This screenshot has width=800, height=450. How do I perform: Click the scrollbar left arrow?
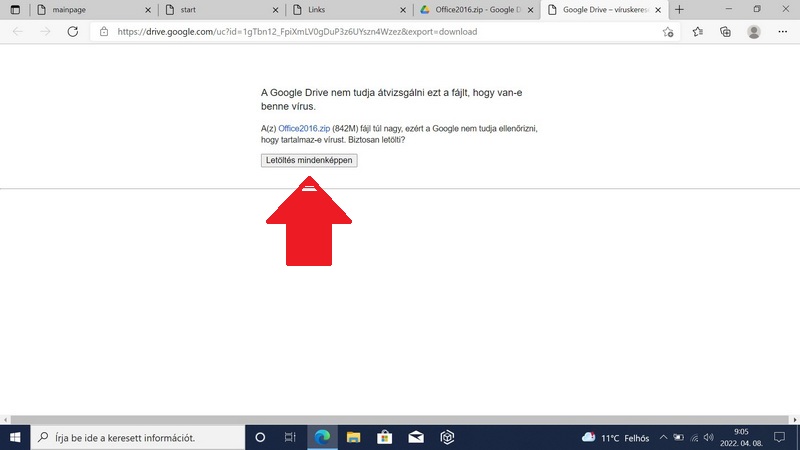pyautogui.click(x=5, y=420)
